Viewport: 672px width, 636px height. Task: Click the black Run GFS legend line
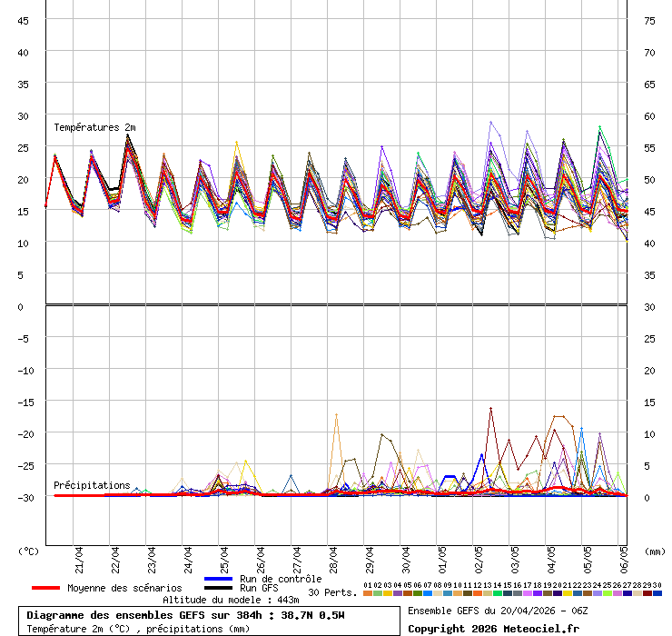click(x=219, y=588)
